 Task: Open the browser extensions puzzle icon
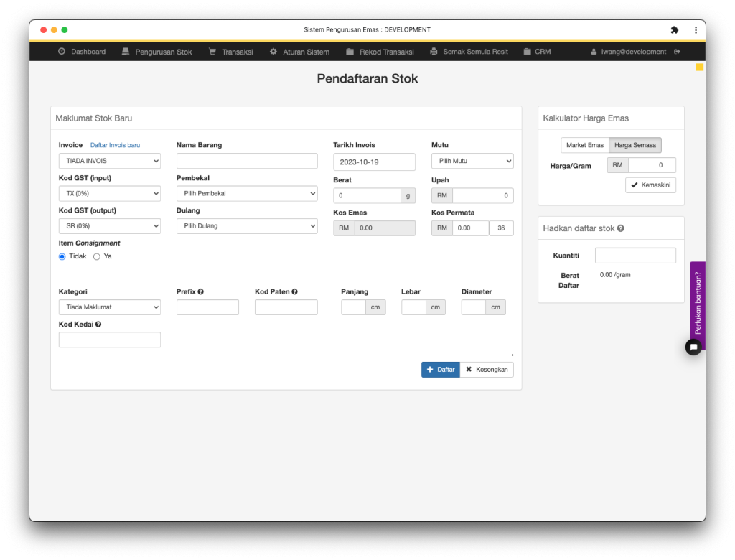pyautogui.click(x=674, y=30)
